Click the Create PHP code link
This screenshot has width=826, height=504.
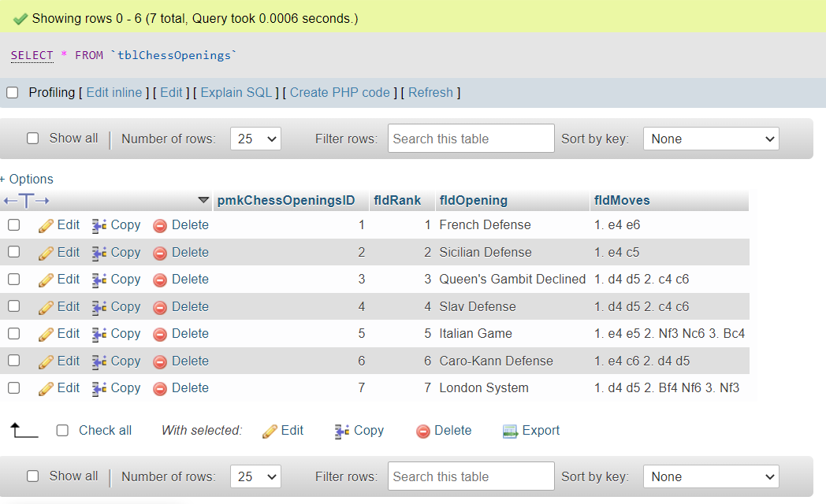click(x=340, y=93)
